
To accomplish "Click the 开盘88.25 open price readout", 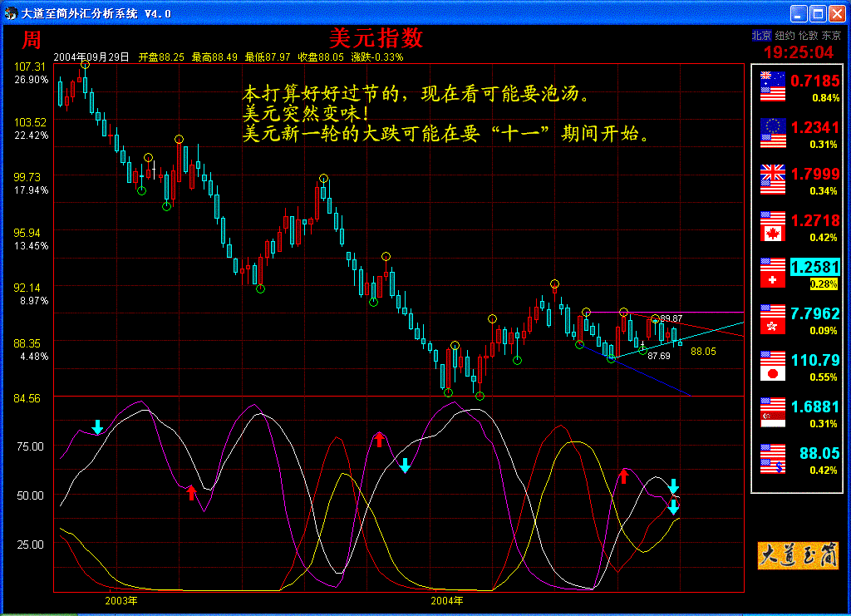I will 161,57.
